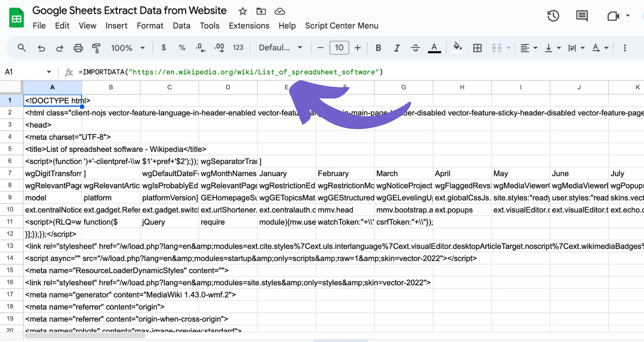The image size is (644, 342).
Task: Open version history clock icon
Action: (553, 16)
